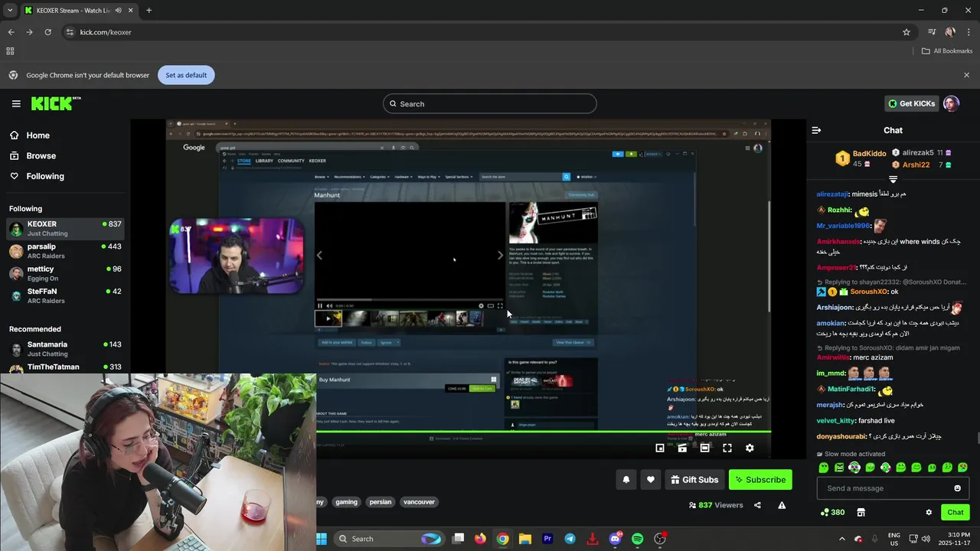Open Spotify from the taskbar
The height and width of the screenshot is (551, 980).
coord(637,539)
